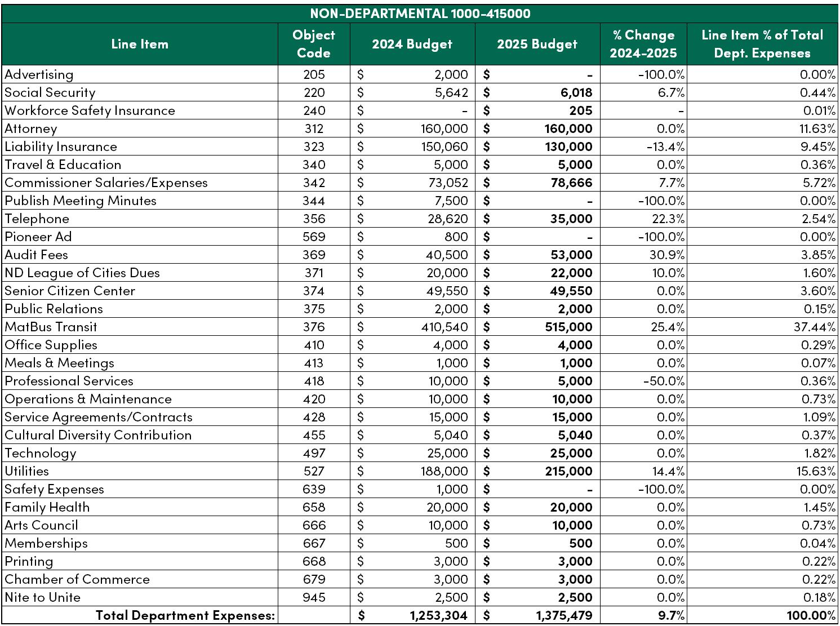The height and width of the screenshot is (626, 840).
Task: Select the 'Audit Fees' label
Action: click(36, 255)
